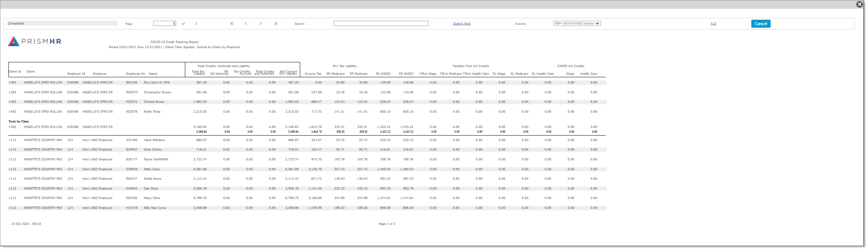This screenshot has width=868, height=250.
Task: Export the report via XLS link
Action: coord(713,23)
